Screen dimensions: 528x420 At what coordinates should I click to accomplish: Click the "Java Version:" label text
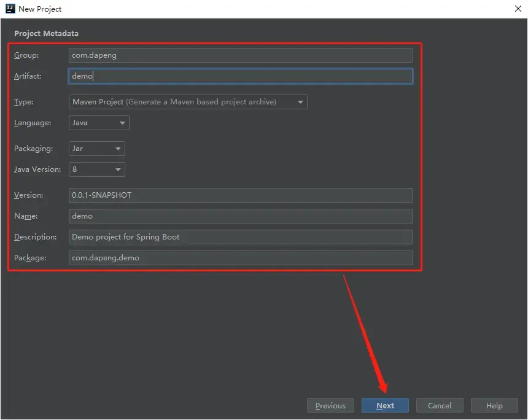click(37, 169)
